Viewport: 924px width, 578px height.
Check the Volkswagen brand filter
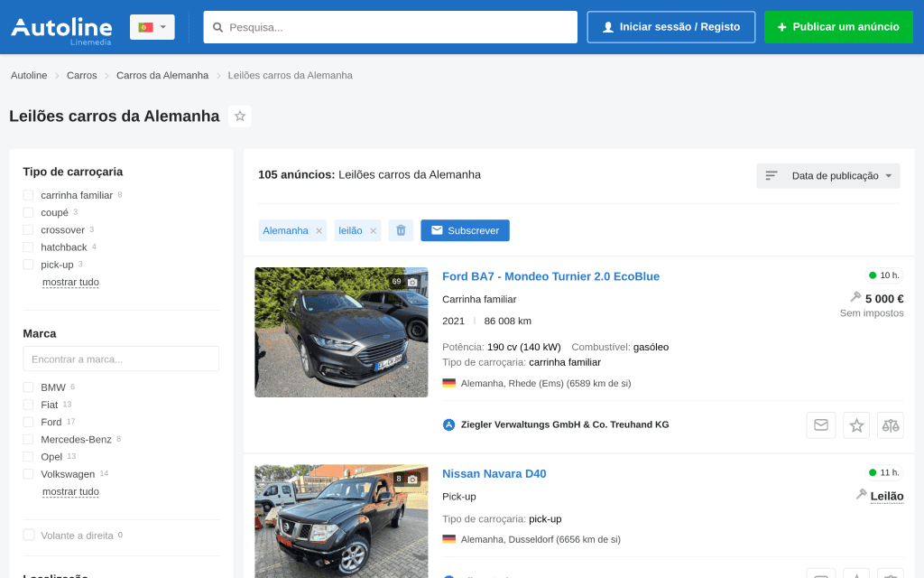tap(28, 474)
